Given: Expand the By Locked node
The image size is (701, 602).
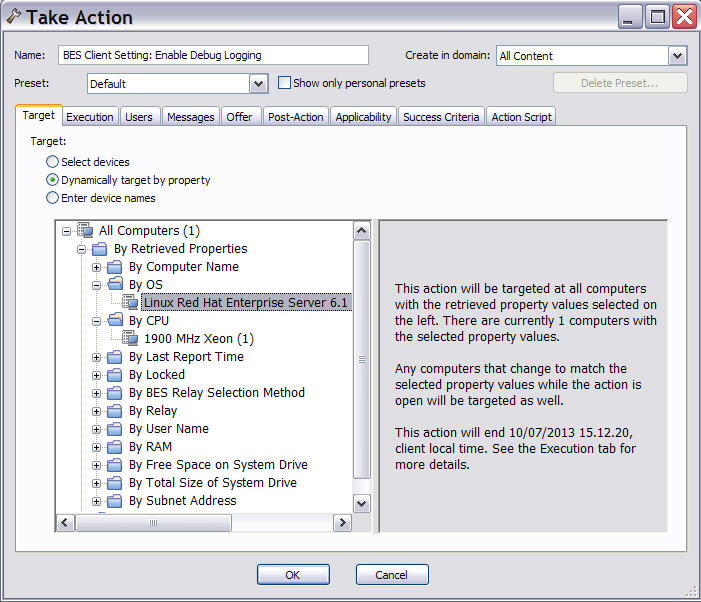Looking at the screenshot, I should click(x=97, y=375).
